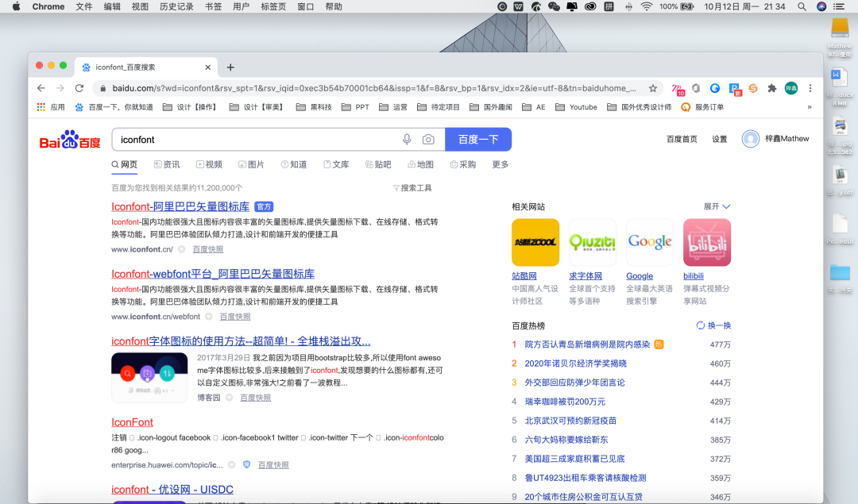
Task: Click the voice search microphone icon
Action: tap(407, 140)
